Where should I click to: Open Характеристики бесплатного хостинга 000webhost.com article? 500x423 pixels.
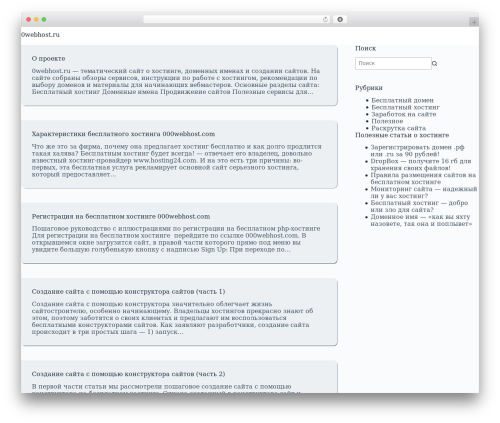point(123,134)
